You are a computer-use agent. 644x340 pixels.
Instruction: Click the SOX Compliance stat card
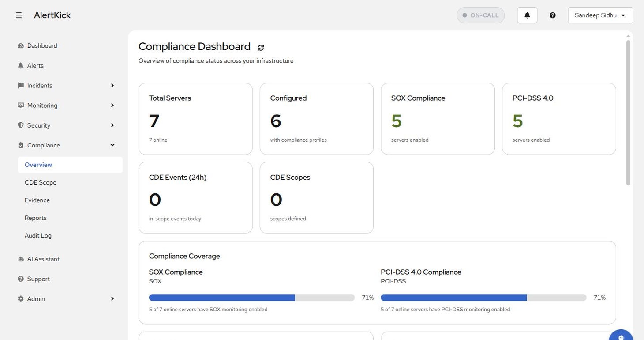pyautogui.click(x=438, y=119)
